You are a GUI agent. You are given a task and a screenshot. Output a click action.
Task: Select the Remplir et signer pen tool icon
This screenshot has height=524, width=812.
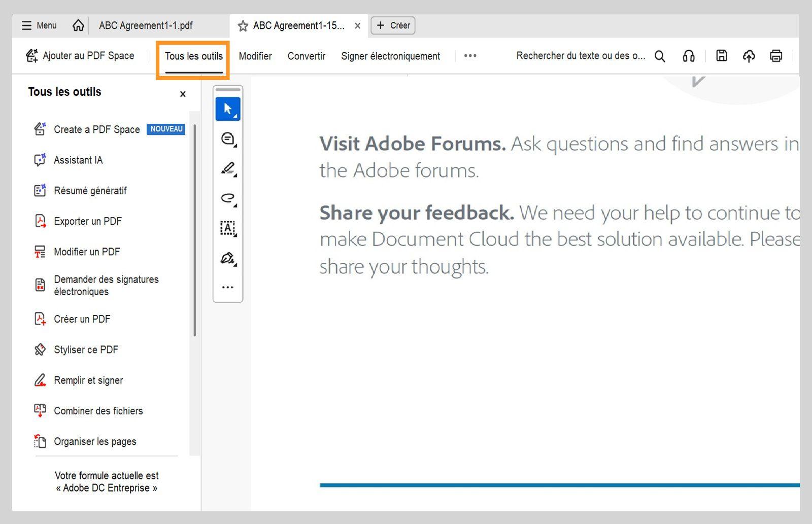227,259
